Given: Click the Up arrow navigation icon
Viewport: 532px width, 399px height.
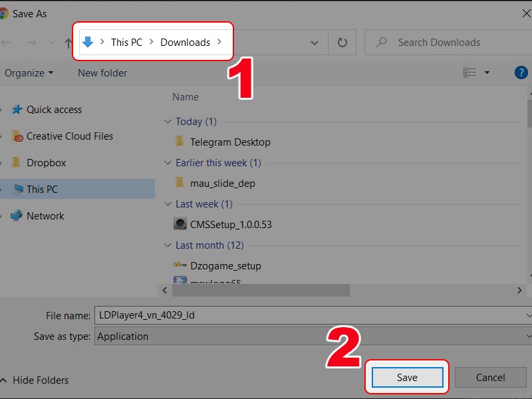Looking at the screenshot, I should [x=68, y=43].
